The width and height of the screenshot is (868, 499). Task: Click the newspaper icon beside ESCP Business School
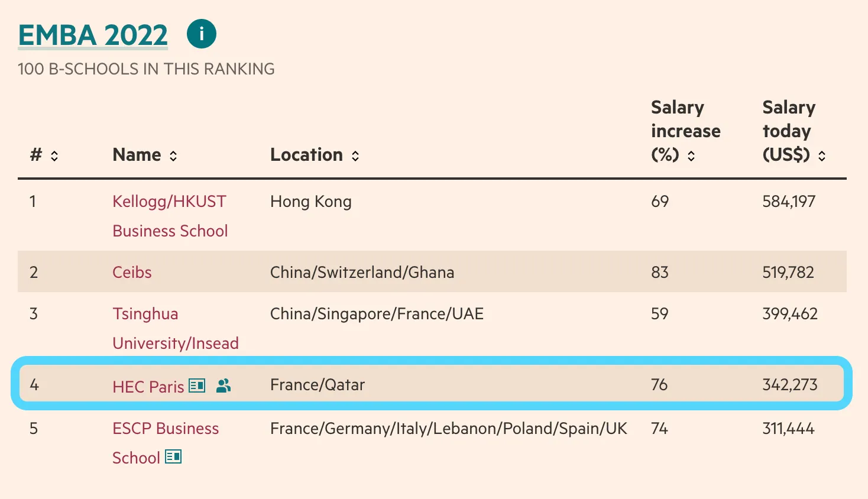tap(173, 457)
